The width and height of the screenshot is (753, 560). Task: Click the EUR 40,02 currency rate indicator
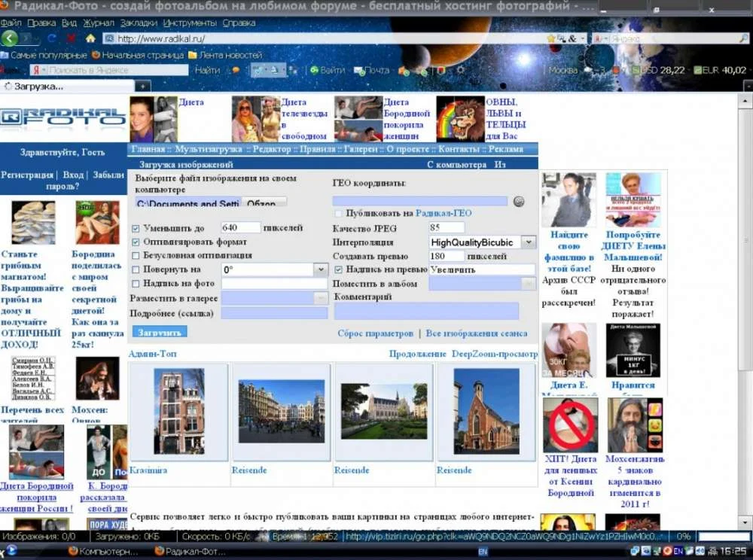(x=720, y=70)
